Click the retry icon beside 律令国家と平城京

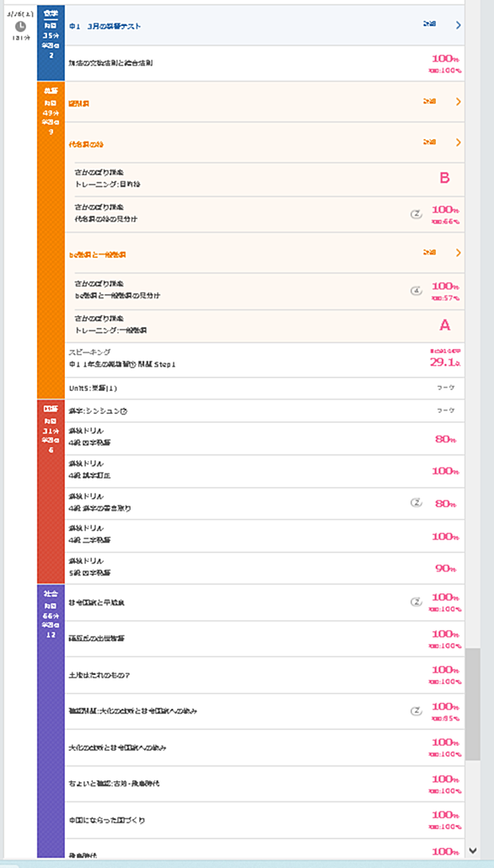pos(416,602)
